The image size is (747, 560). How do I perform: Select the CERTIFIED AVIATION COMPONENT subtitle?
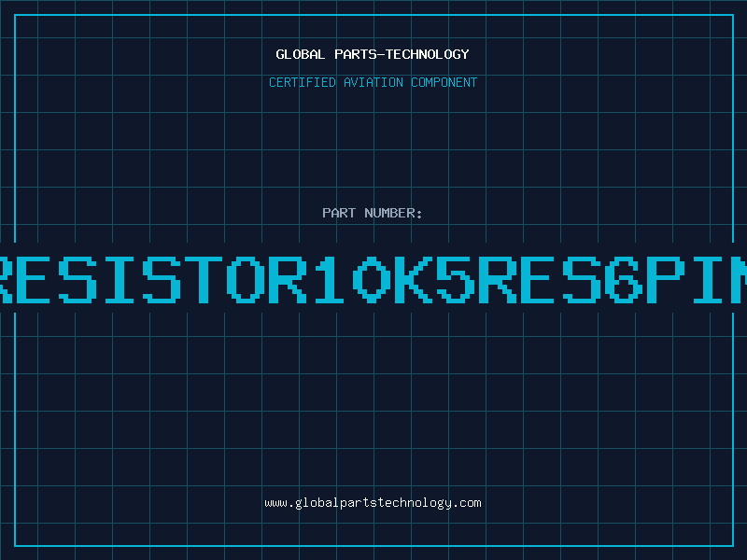click(373, 82)
